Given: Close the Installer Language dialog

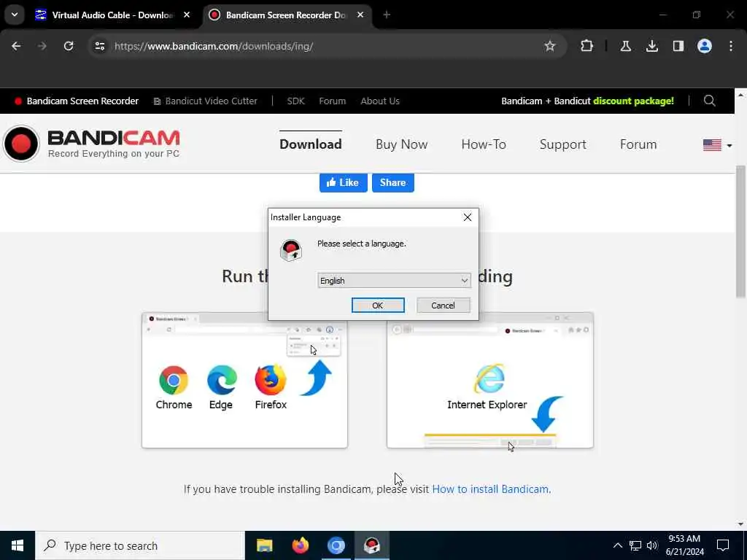Looking at the screenshot, I should (468, 217).
